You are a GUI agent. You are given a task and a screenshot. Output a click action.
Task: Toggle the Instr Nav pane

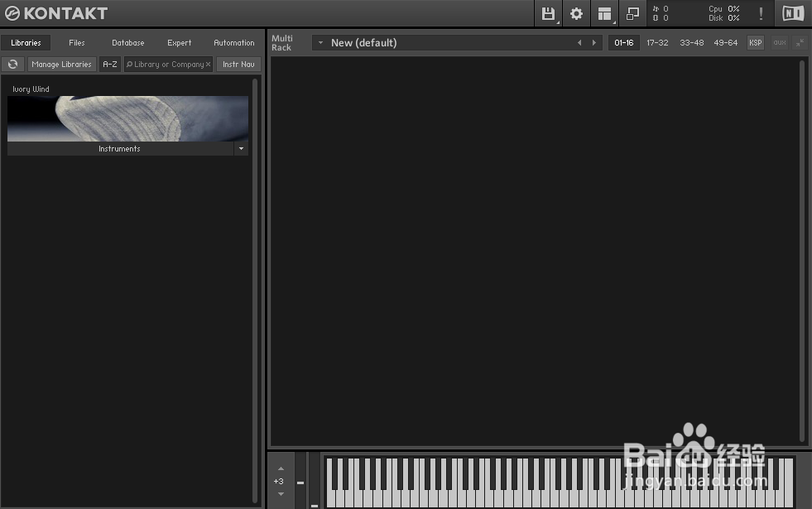point(238,65)
